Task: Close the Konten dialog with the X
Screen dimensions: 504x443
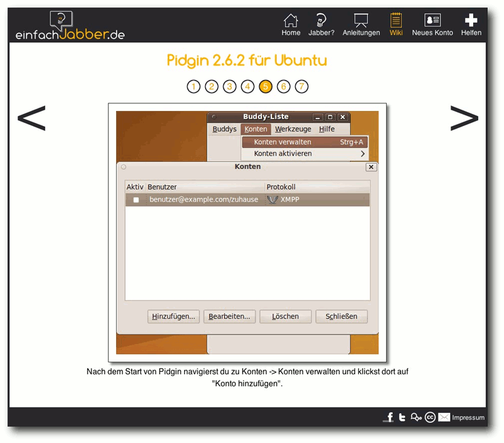Action: click(372, 167)
